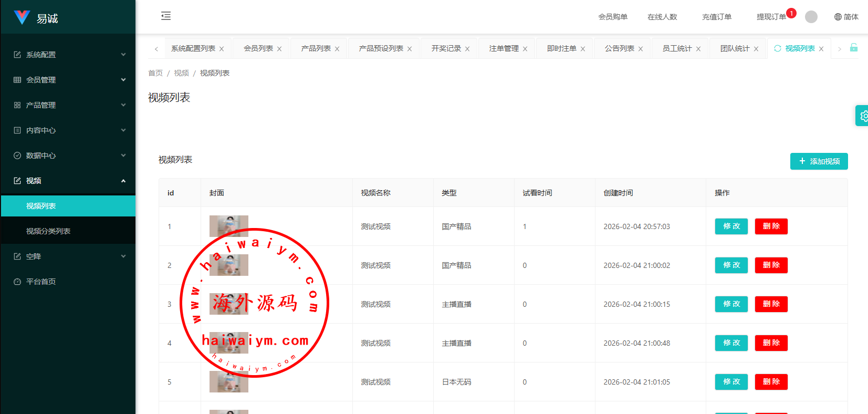Switch to the 公告列表 tab
The width and height of the screenshot is (868, 414).
pyautogui.click(x=619, y=48)
